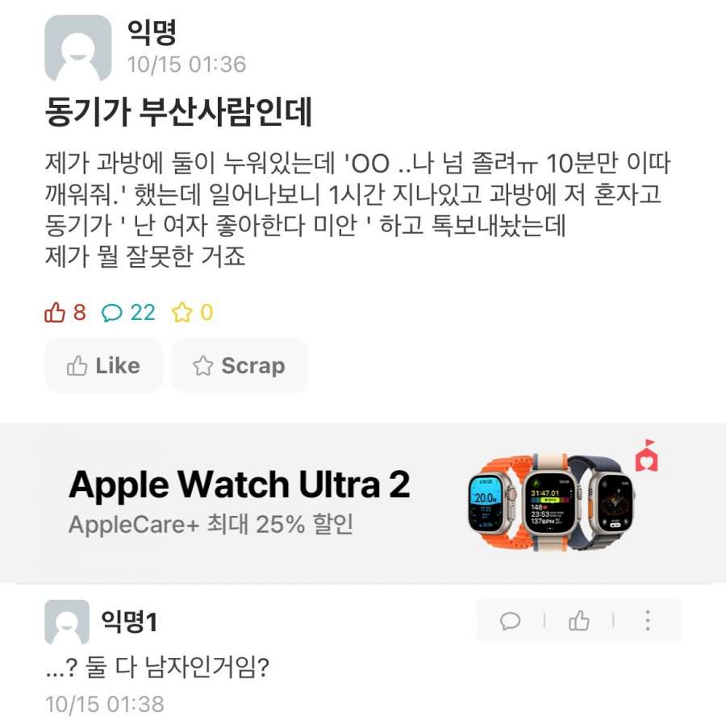Click the blue comment bubble count icon

pyautogui.click(x=112, y=313)
